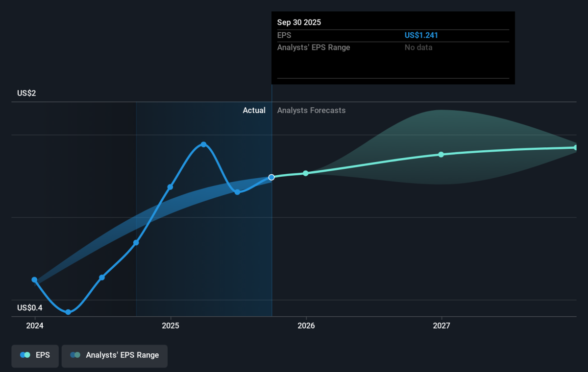The width and height of the screenshot is (588, 372).
Task: Click the 2027 x-axis label
Action: tap(441, 325)
